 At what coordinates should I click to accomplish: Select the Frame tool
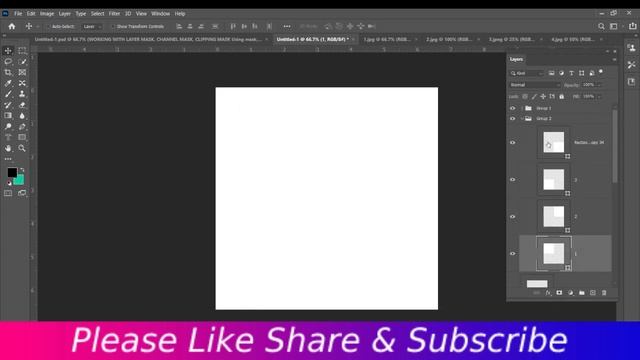pyautogui.click(x=22, y=72)
